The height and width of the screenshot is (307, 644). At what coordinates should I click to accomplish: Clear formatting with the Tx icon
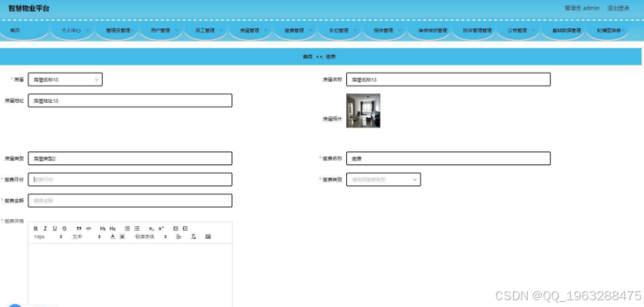coord(194,237)
